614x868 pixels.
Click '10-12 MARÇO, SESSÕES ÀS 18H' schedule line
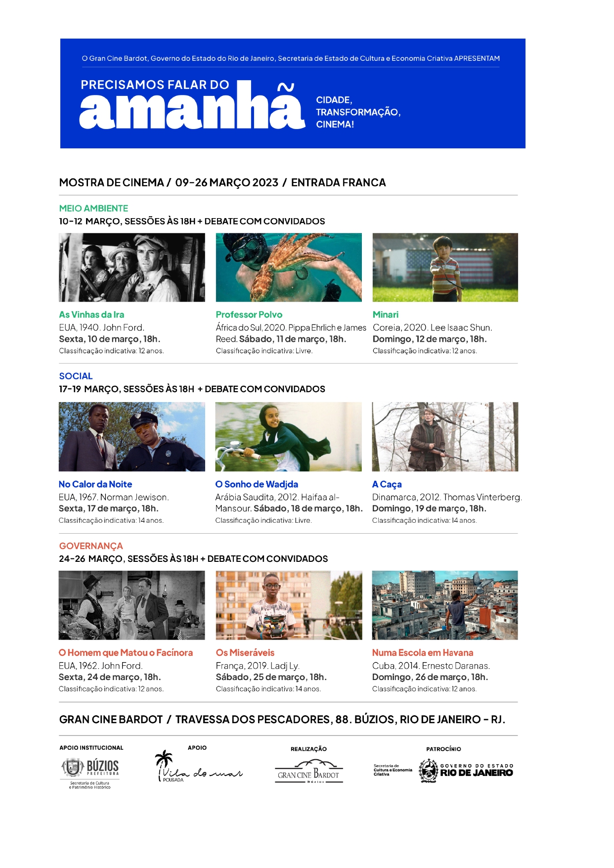[x=127, y=221]
